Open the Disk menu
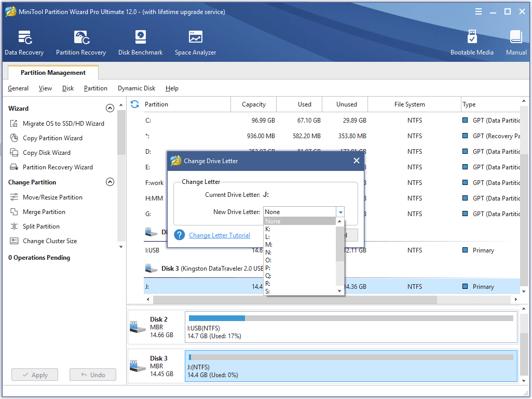 [x=68, y=88]
